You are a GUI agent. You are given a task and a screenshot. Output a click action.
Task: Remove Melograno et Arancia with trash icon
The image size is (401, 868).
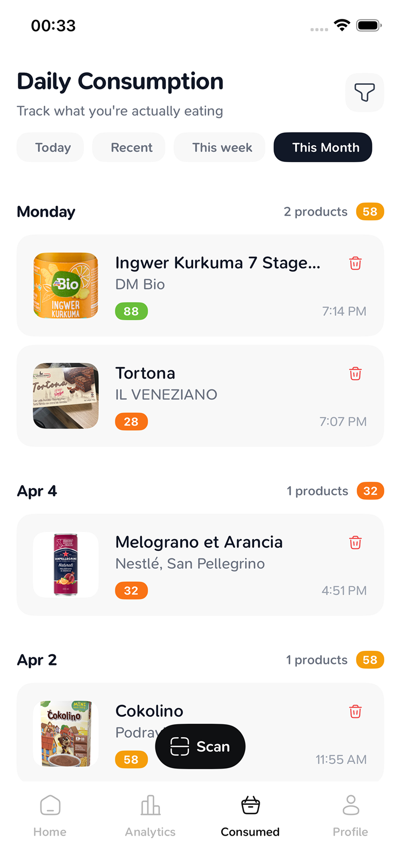click(355, 543)
